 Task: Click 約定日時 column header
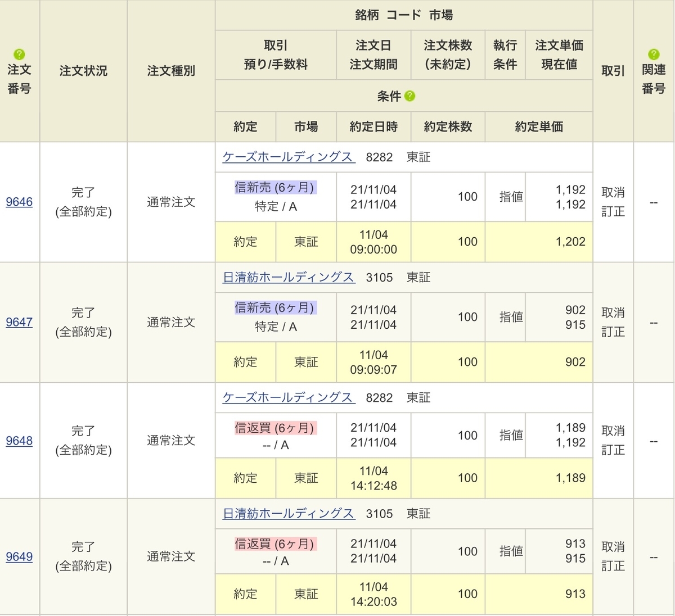pyautogui.click(x=373, y=126)
